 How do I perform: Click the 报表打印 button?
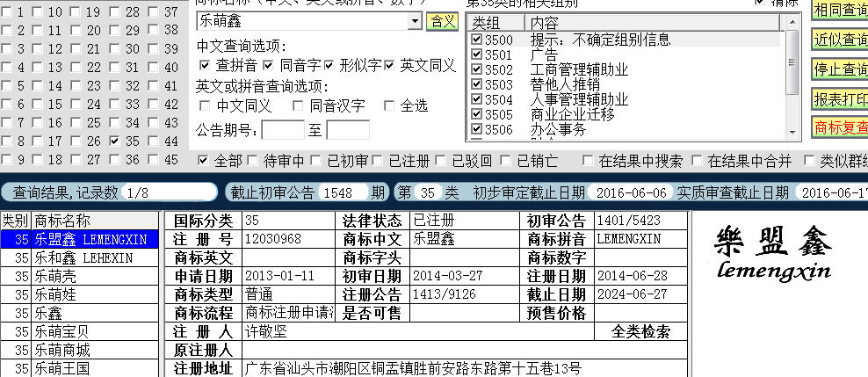[840, 99]
